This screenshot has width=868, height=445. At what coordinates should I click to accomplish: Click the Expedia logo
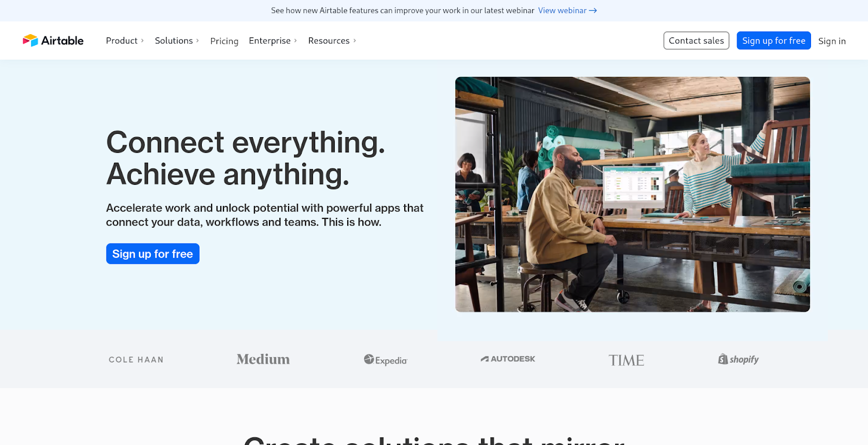[385, 360]
